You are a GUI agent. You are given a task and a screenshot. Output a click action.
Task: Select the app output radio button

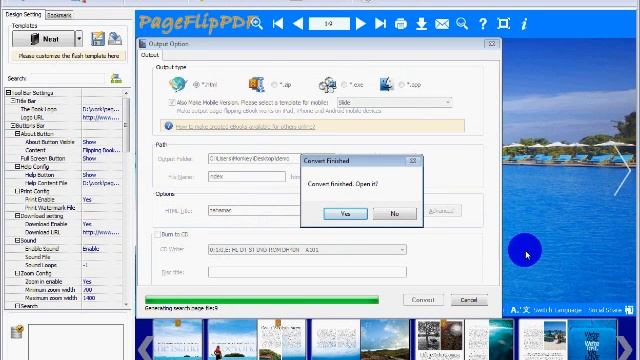(x=401, y=84)
